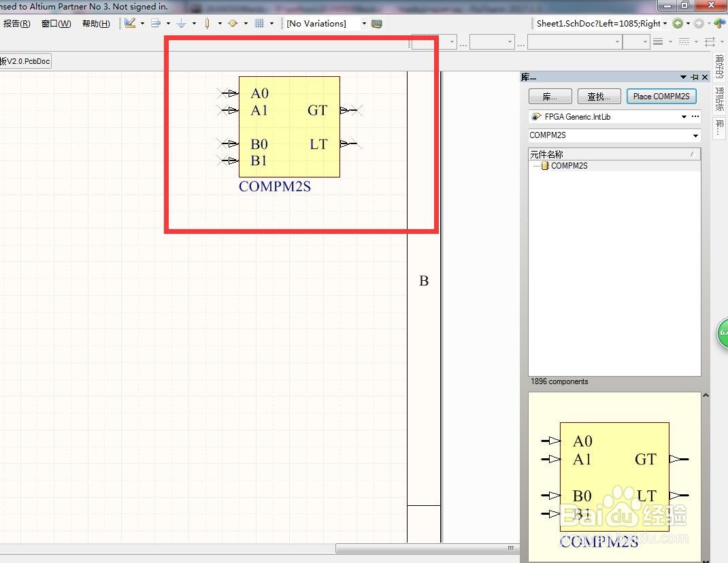Select the placed COMPM2S component body on sheet

tap(289, 126)
